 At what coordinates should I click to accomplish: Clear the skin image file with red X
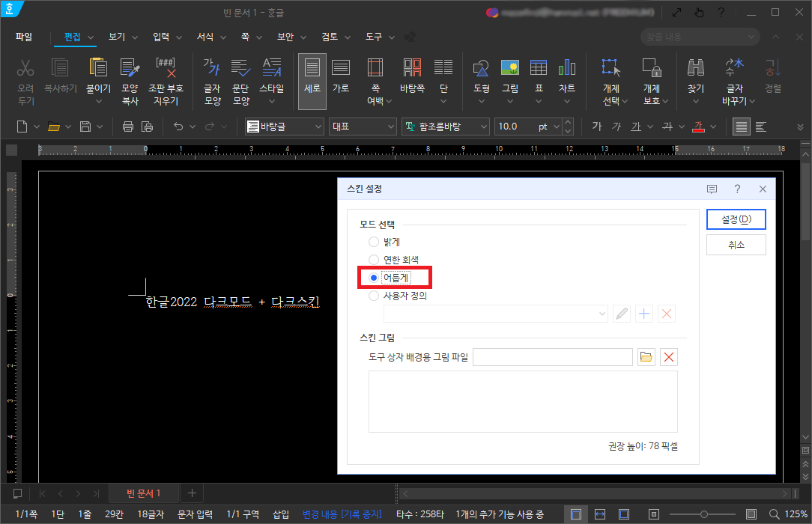pyautogui.click(x=669, y=357)
